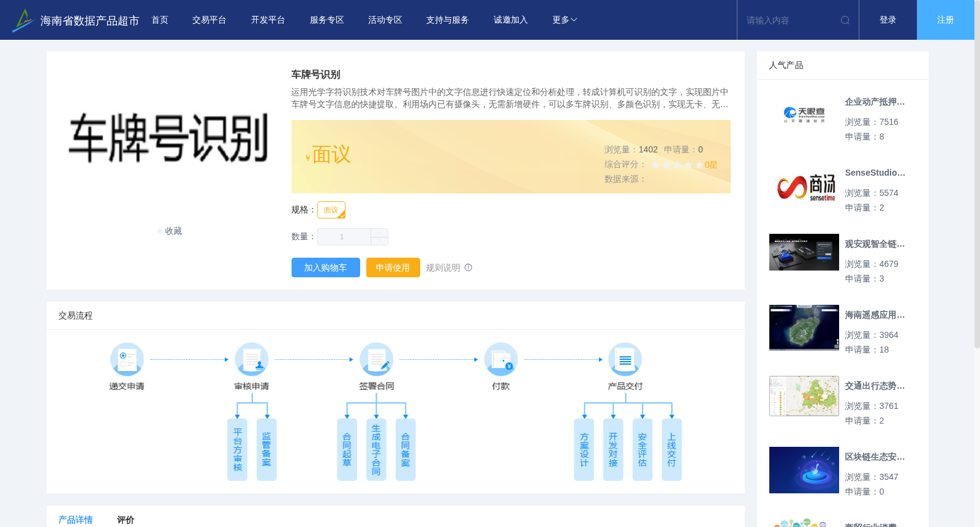
Task: Click the star rating display
Action: point(677,165)
